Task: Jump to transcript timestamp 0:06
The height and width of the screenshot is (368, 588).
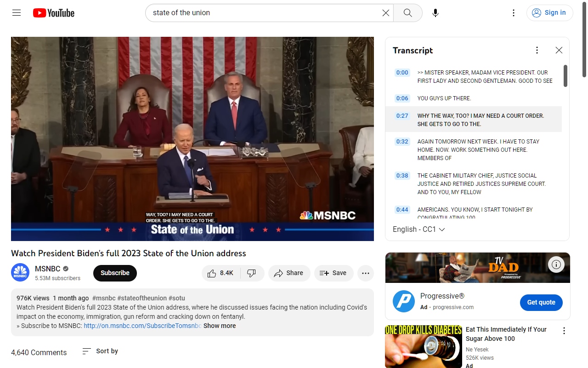Action: click(x=402, y=98)
